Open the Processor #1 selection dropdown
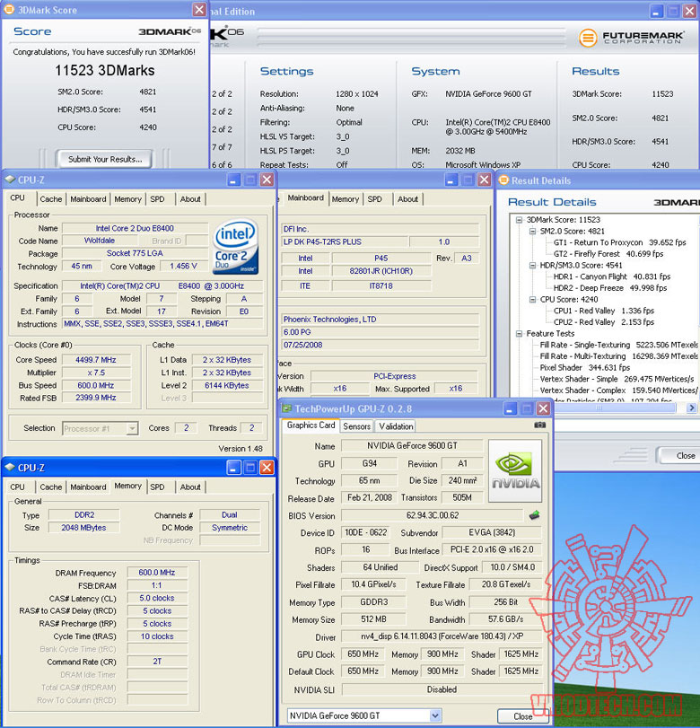Screen dimensions: 700x728 click(132, 428)
